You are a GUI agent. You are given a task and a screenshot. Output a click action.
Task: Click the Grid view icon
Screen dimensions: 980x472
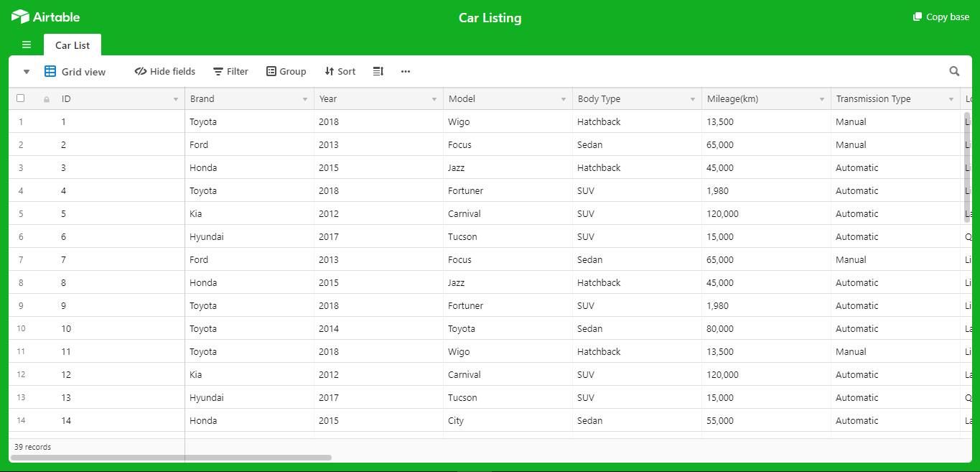(x=50, y=71)
